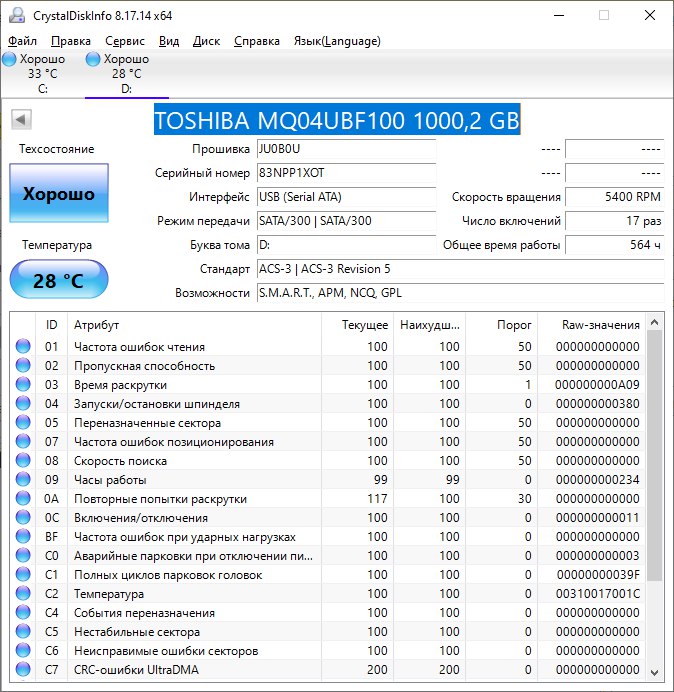
Task: Open the Сервис menu
Action: pyautogui.click(x=125, y=41)
